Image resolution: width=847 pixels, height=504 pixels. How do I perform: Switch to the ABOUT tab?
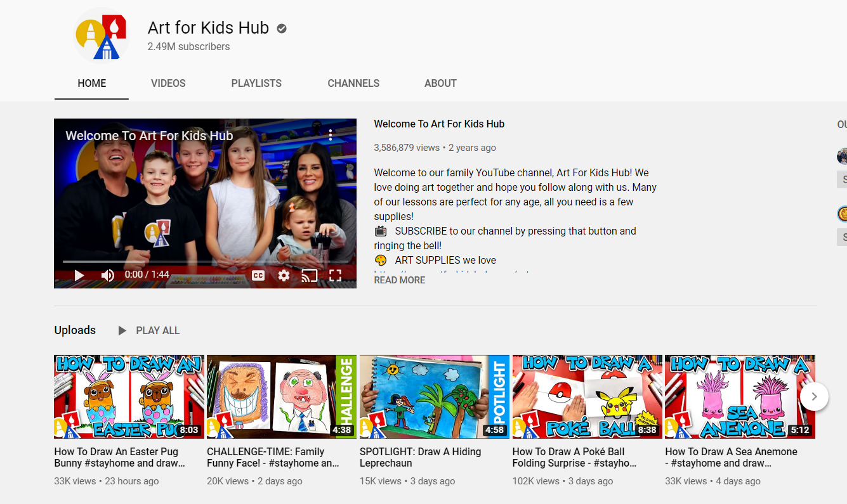pos(440,83)
